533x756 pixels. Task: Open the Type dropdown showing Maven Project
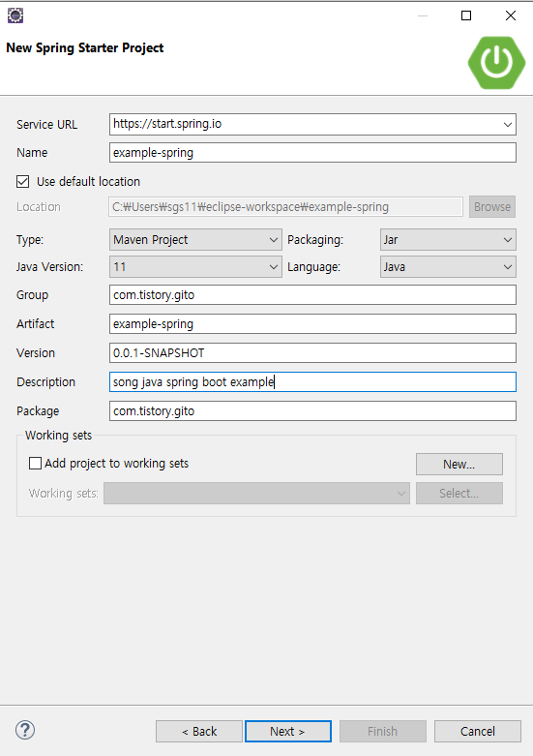click(195, 240)
